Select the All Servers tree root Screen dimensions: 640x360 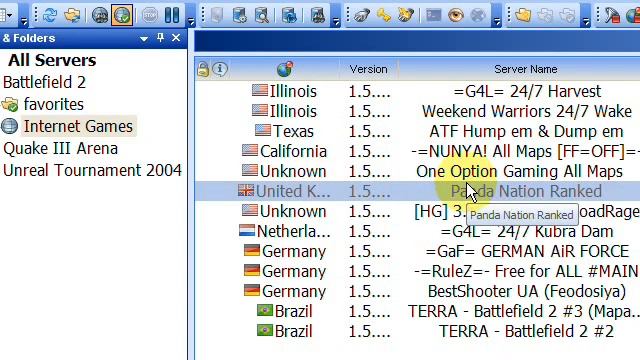[52, 60]
